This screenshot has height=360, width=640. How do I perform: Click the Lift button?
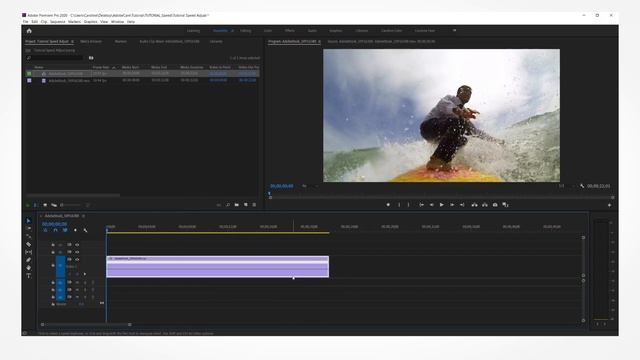coord(474,205)
